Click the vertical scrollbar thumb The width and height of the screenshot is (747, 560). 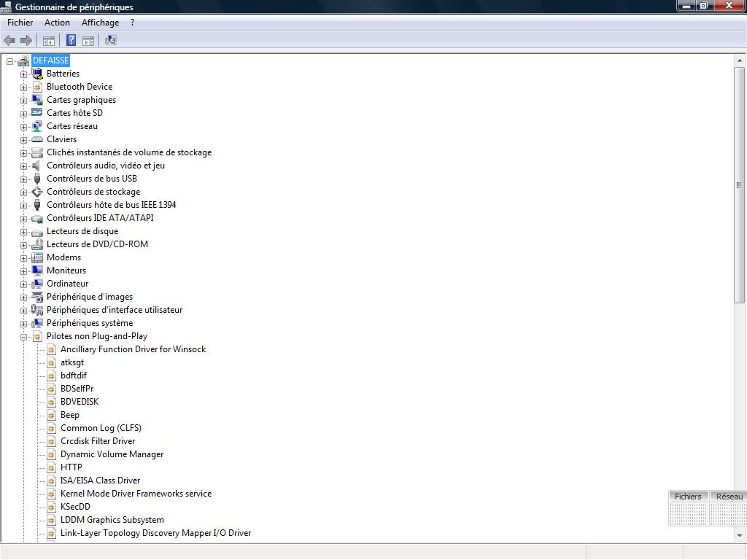(x=740, y=184)
